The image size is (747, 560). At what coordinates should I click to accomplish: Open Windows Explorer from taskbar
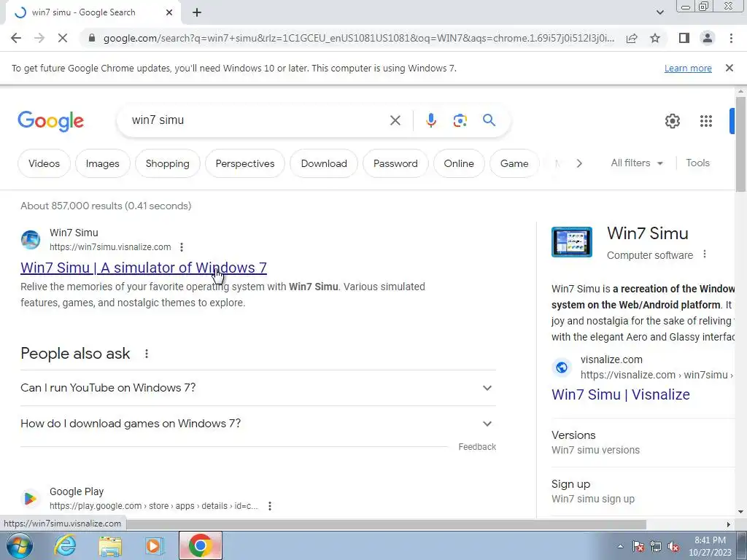click(110, 546)
